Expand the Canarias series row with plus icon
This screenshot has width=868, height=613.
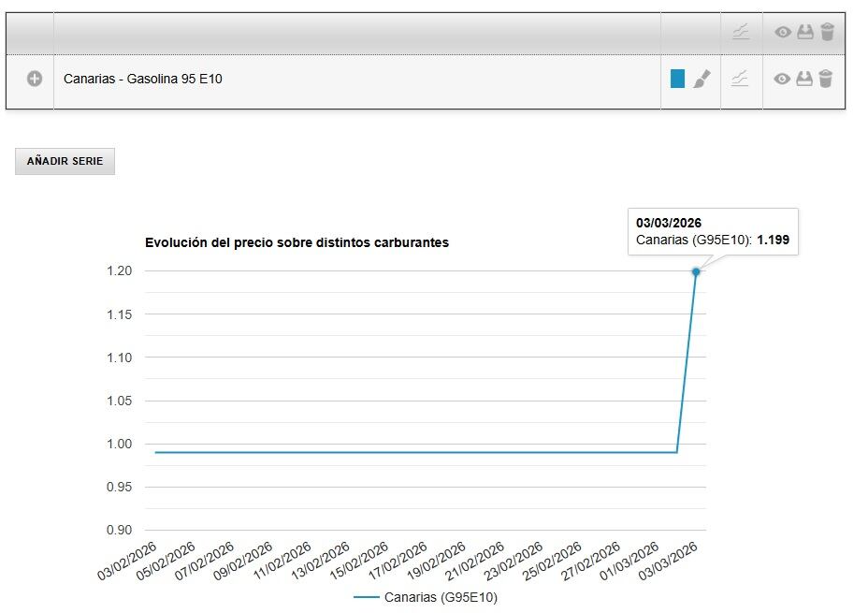pyautogui.click(x=35, y=80)
